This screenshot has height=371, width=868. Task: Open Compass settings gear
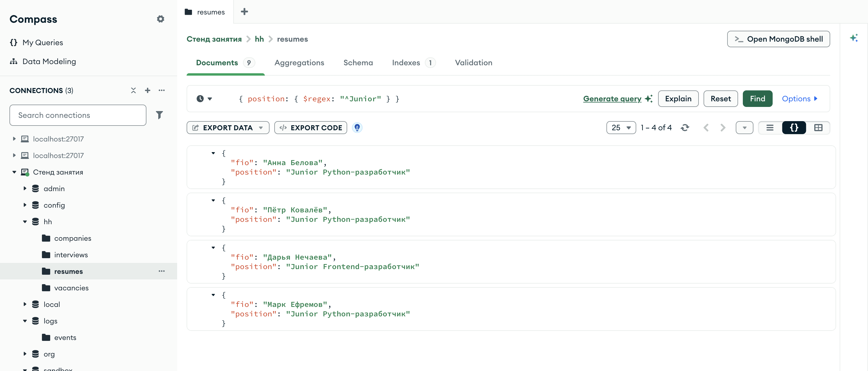click(161, 19)
